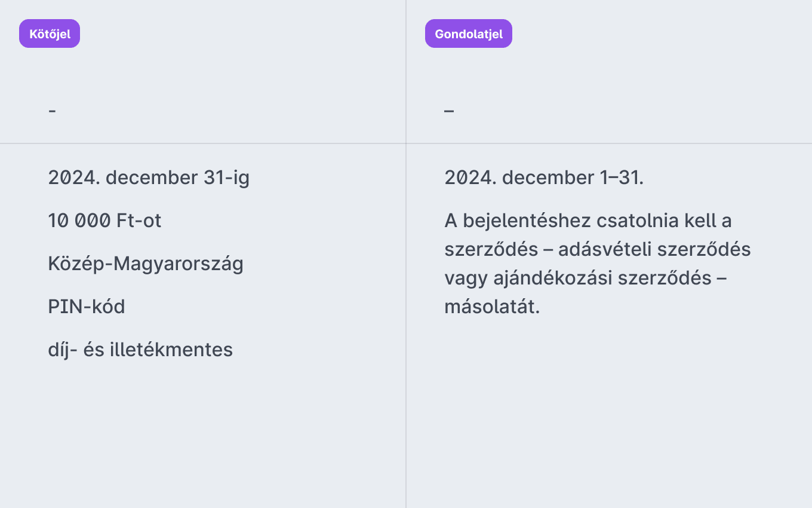The width and height of the screenshot is (812, 508).
Task: Click the Kötőjel purple badge
Action: coord(50,33)
